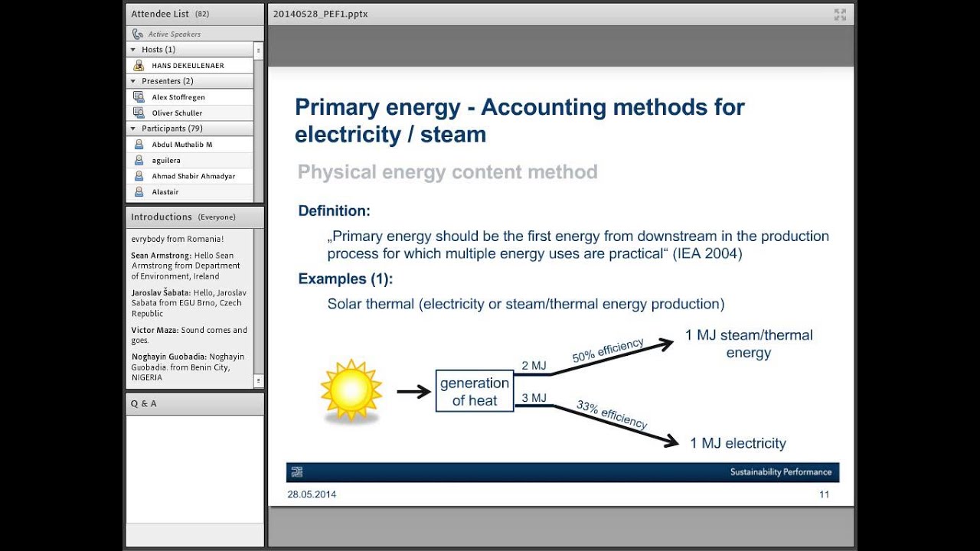Screen dimensions: 980x551
Task: Collapse the Presenters (2) group
Action: [133, 81]
